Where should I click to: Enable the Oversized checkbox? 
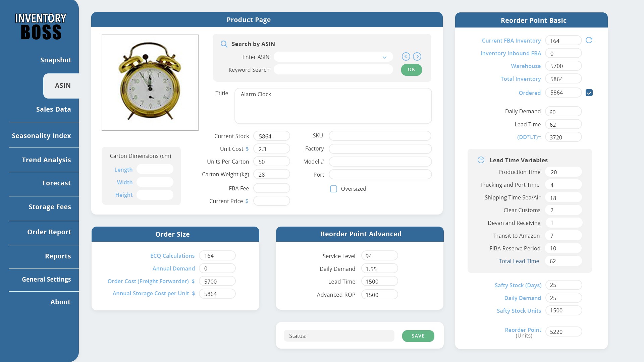[333, 189]
